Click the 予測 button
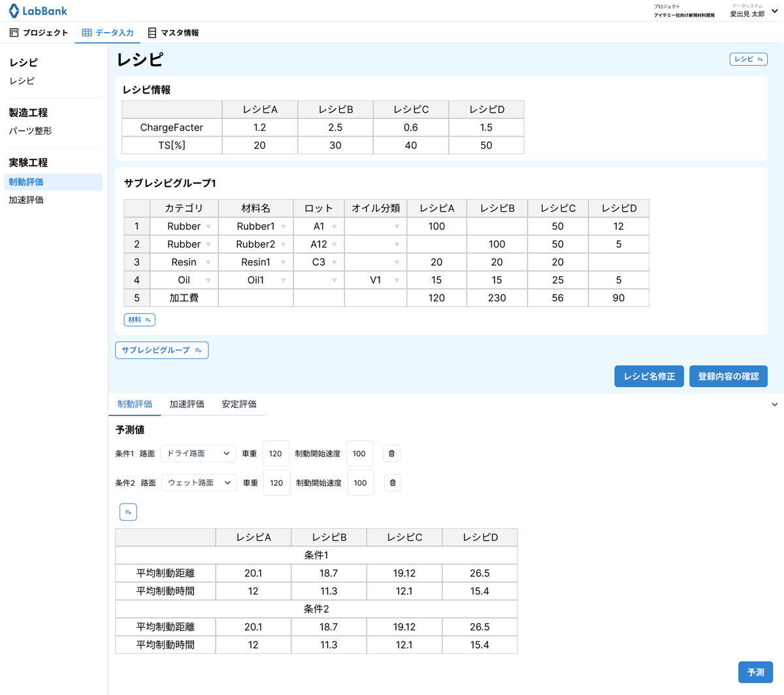The width and height of the screenshot is (784, 695). click(x=756, y=672)
